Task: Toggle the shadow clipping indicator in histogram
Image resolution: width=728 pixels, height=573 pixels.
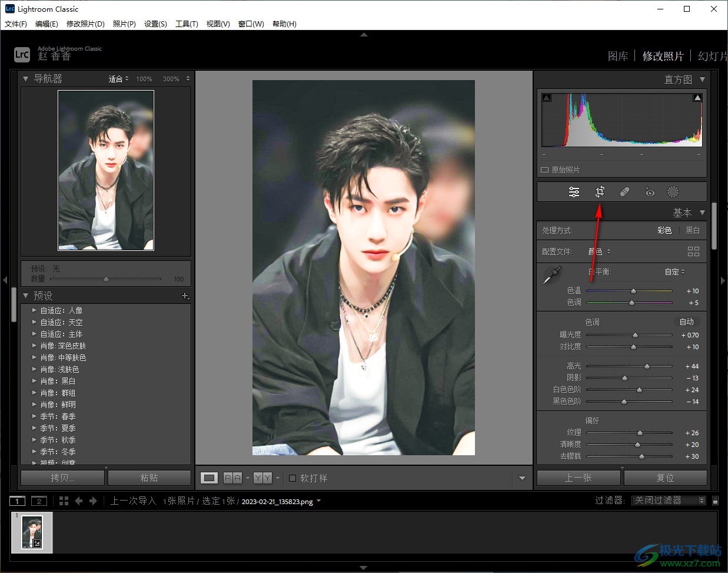Action: pyautogui.click(x=547, y=98)
